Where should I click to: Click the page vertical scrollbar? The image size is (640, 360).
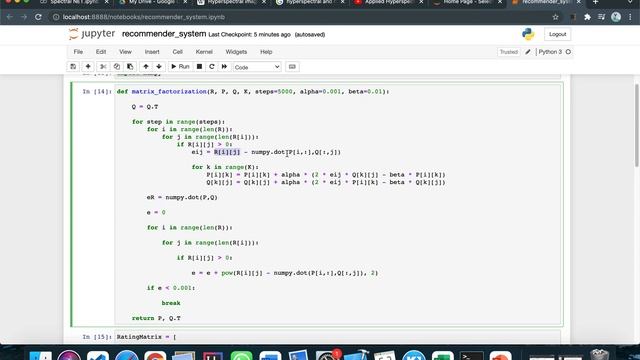click(636, 125)
